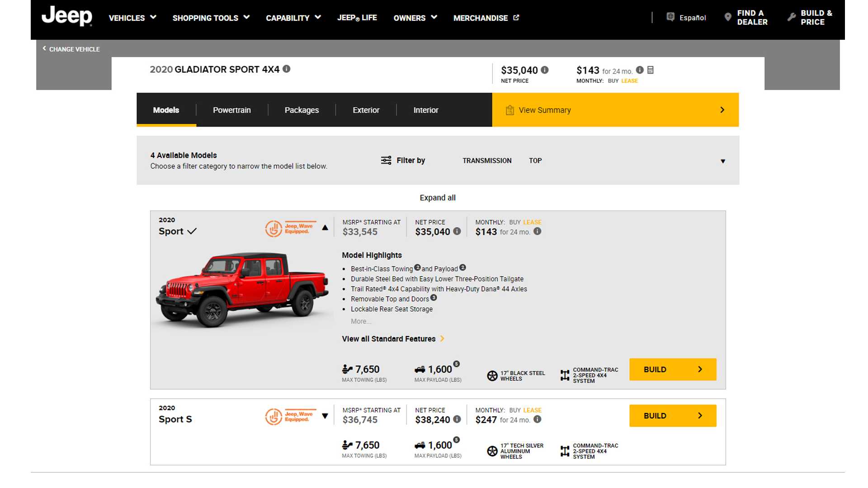Screen dimensions: 868x488
Task: Filter models by Transmission
Action: pos(487,160)
